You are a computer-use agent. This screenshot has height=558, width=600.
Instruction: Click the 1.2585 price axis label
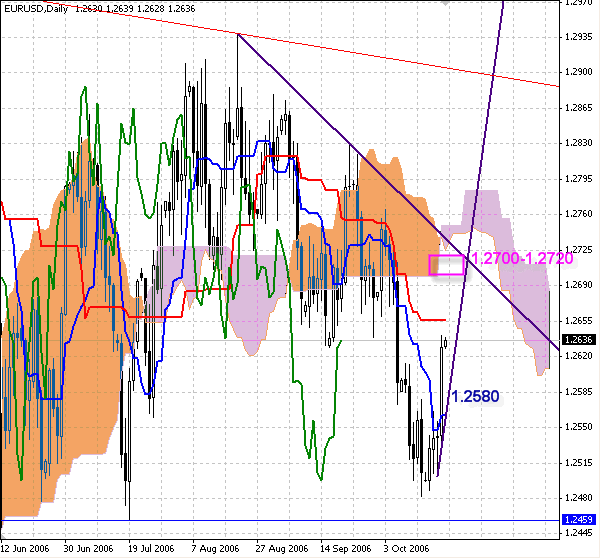click(579, 392)
